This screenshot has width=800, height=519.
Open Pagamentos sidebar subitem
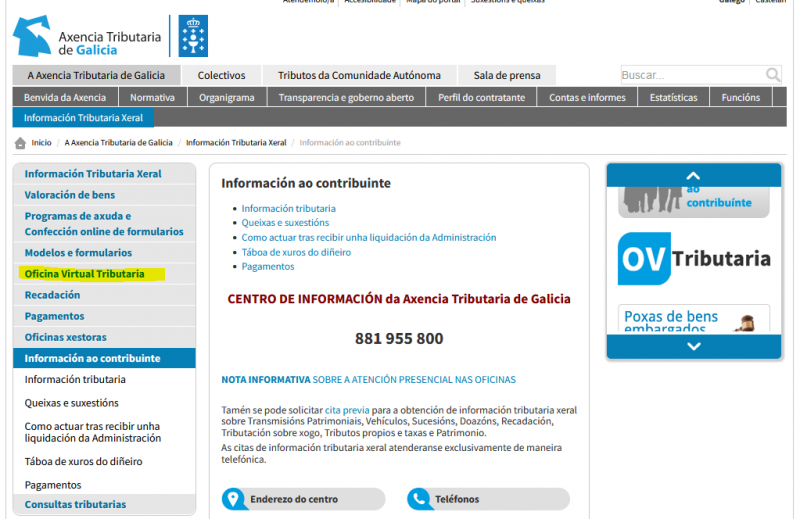(x=53, y=485)
